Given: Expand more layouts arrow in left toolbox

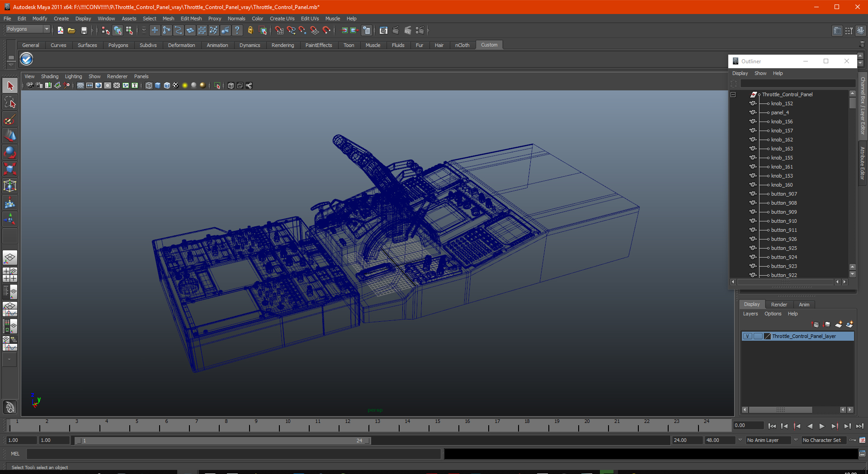Looking at the screenshot, I should (x=9, y=360).
